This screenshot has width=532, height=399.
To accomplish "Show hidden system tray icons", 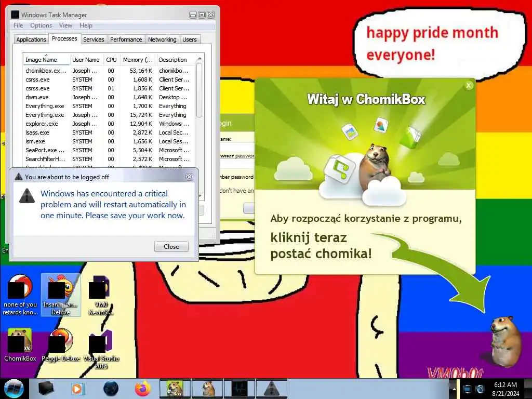I will (x=453, y=389).
